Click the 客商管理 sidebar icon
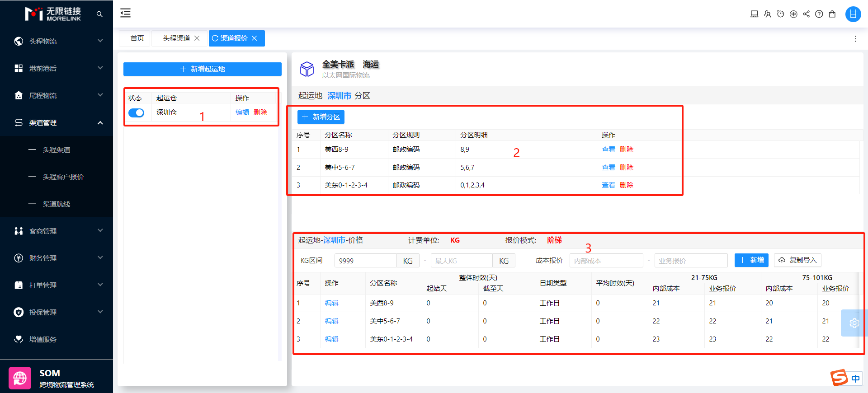This screenshot has height=393, width=868. pos(19,231)
